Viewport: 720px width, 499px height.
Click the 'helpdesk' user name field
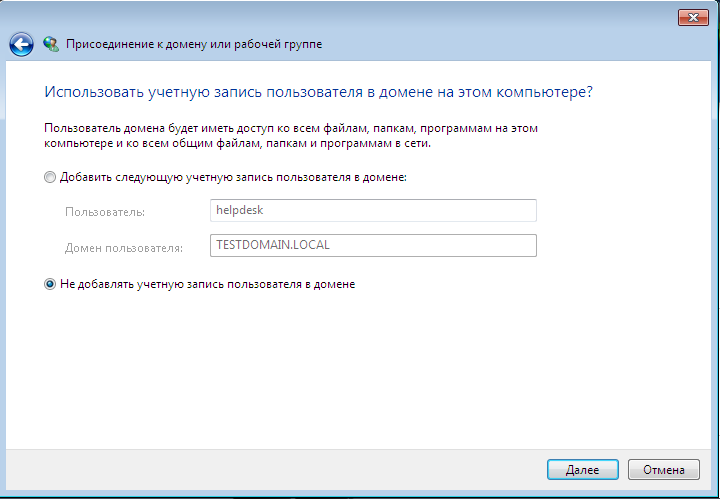374,210
